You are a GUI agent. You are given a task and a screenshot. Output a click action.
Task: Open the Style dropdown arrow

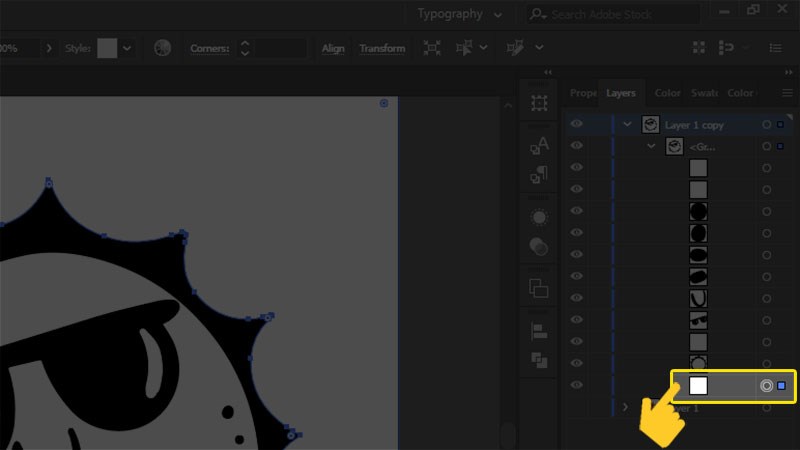127,48
